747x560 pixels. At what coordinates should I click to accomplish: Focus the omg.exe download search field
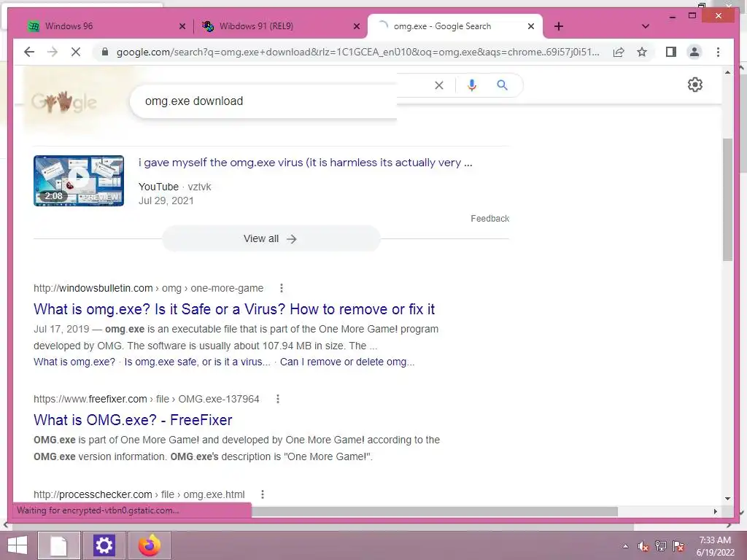coord(263,101)
